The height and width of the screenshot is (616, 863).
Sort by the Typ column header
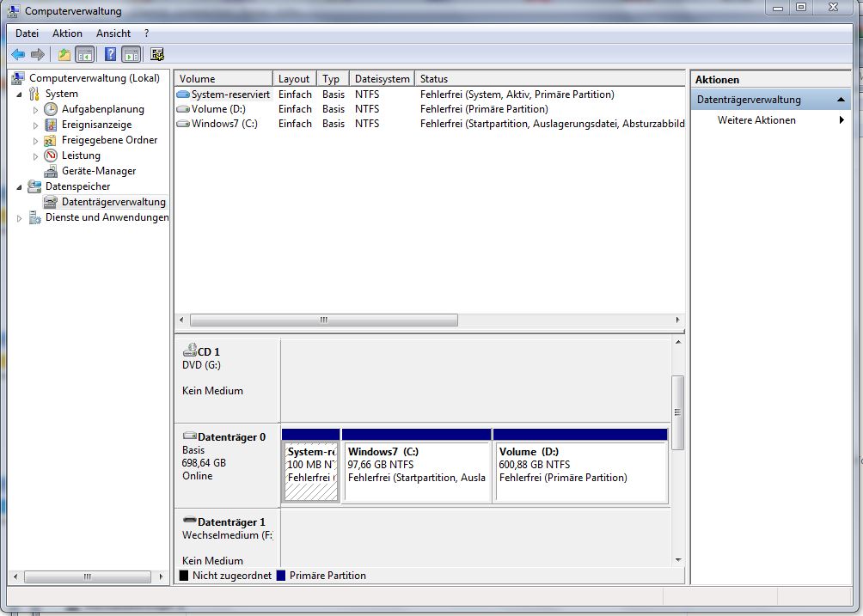333,79
